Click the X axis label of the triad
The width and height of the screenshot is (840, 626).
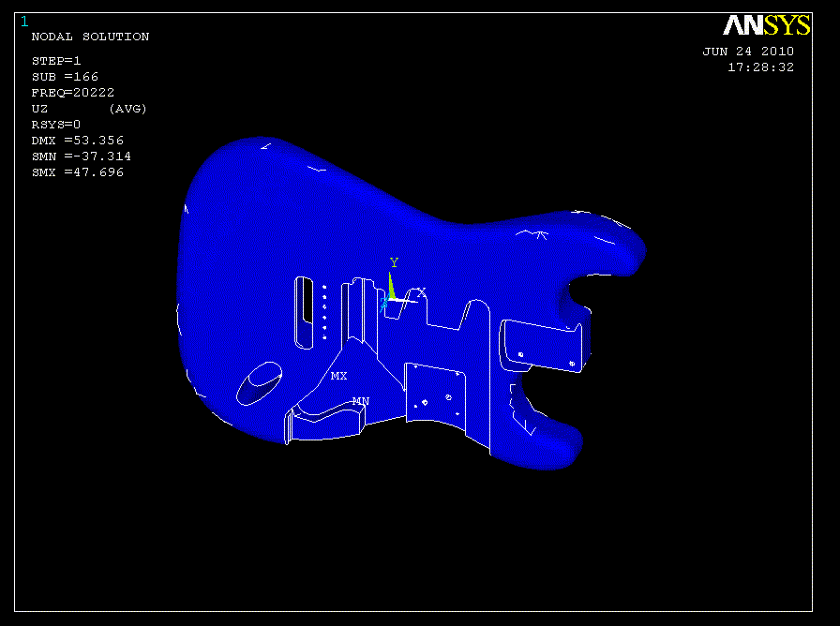pos(422,292)
